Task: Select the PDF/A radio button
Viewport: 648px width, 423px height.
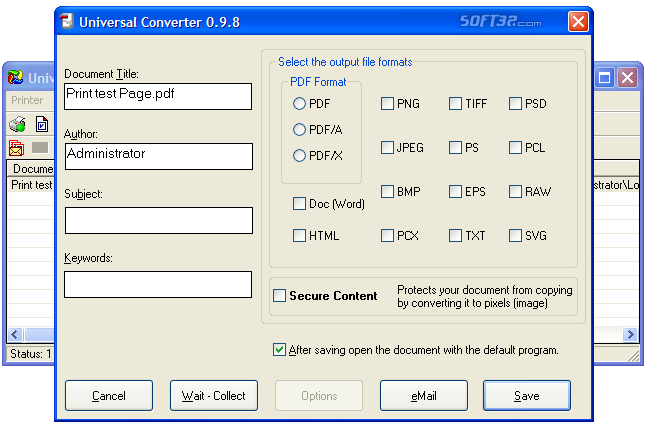Action: click(x=299, y=129)
